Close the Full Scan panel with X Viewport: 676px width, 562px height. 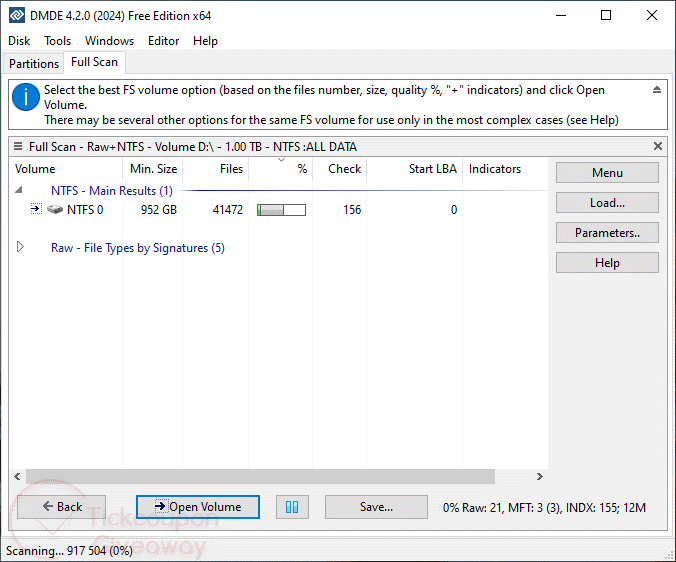pyautogui.click(x=657, y=146)
